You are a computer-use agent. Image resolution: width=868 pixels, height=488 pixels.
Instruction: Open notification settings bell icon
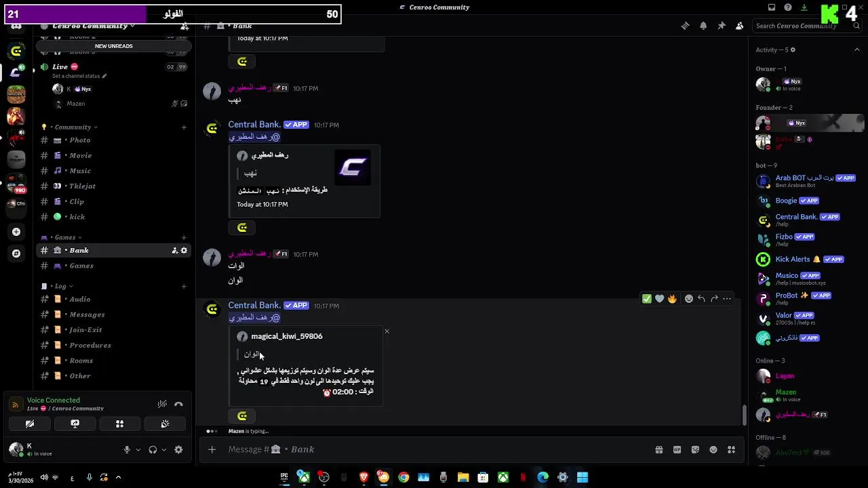703,26
